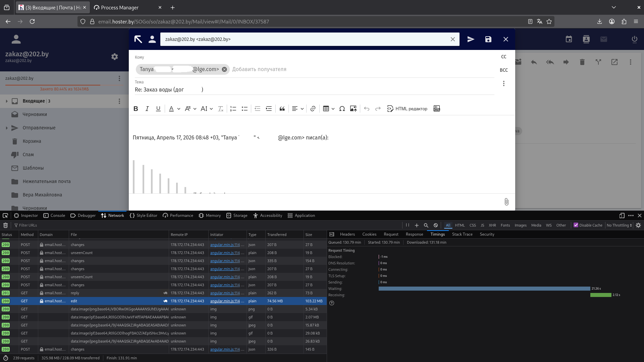Expand the Отправленные folder tree

point(7,128)
